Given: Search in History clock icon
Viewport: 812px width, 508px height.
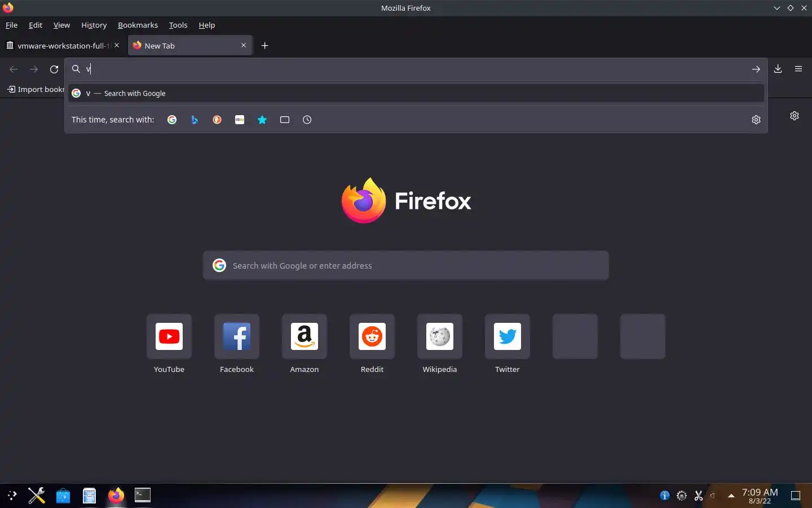Looking at the screenshot, I should (307, 120).
